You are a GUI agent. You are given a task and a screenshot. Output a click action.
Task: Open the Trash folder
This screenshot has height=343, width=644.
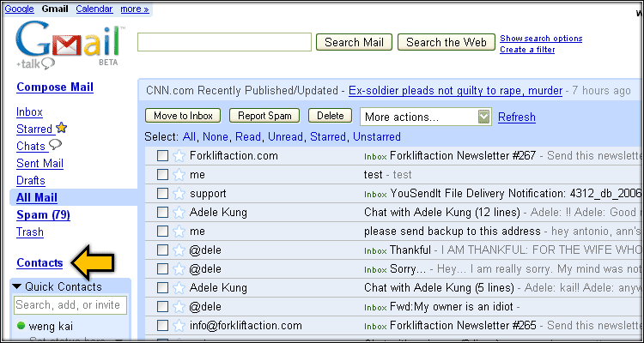30,232
